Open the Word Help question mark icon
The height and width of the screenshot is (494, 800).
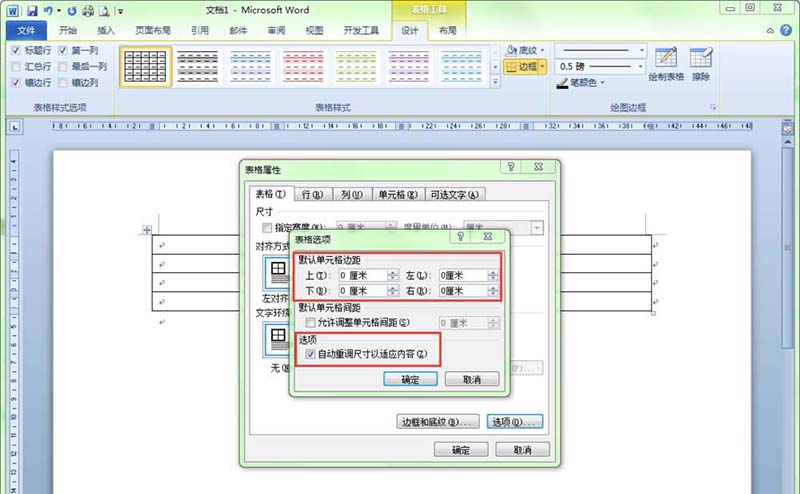click(x=786, y=30)
